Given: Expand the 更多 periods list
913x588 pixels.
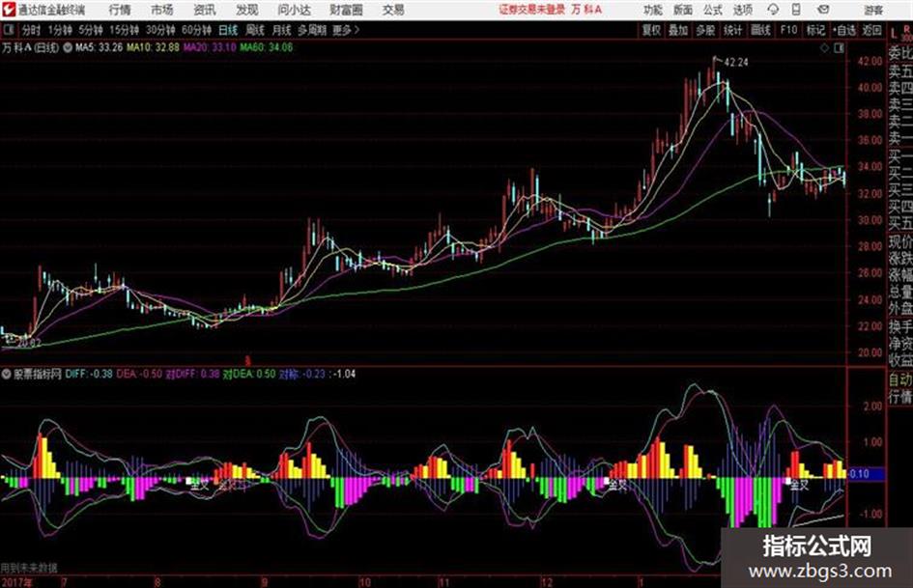Looking at the screenshot, I should [x=346, y=30].
